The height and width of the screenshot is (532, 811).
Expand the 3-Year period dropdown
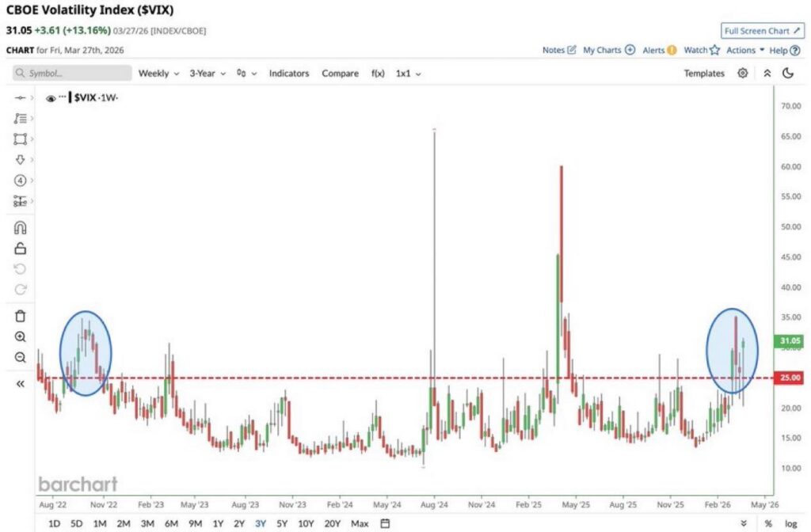tap(208, 73)
